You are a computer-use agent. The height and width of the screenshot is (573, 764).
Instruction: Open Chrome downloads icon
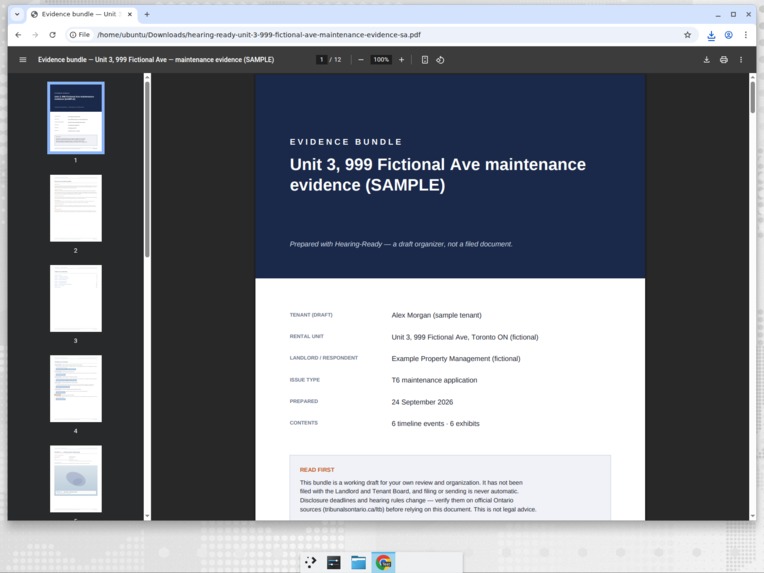tap(711, 35)
